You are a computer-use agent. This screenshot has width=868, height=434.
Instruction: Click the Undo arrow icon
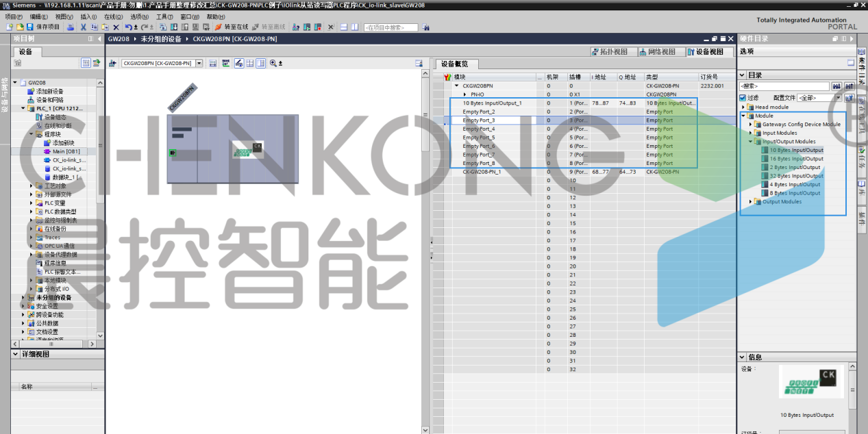click(128, 27)
